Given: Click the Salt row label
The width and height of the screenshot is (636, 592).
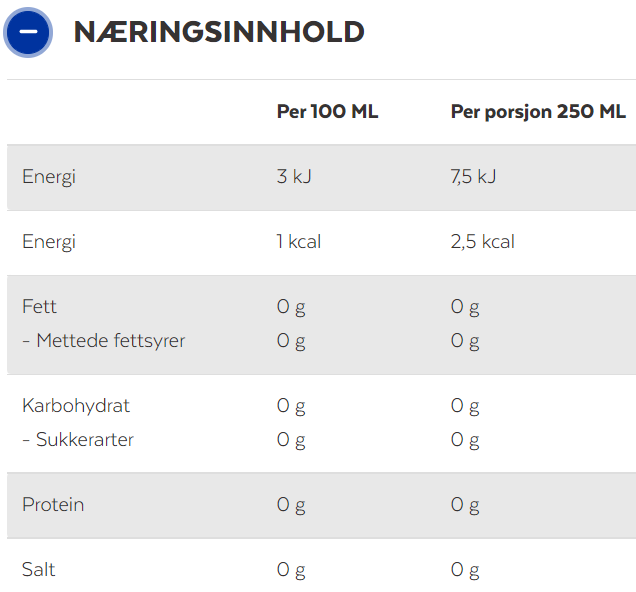Looking at the screenshot, I should tap(39, 570).
